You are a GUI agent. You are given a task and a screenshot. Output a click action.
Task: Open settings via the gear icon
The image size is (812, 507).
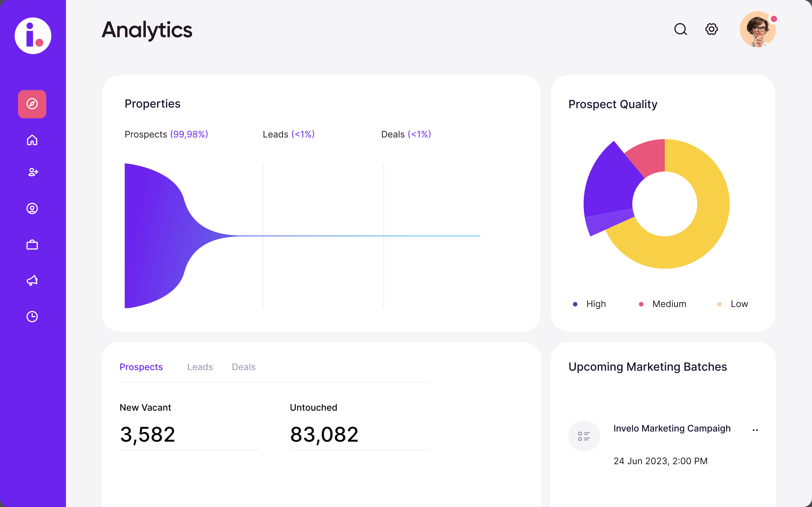coord(711,29)
